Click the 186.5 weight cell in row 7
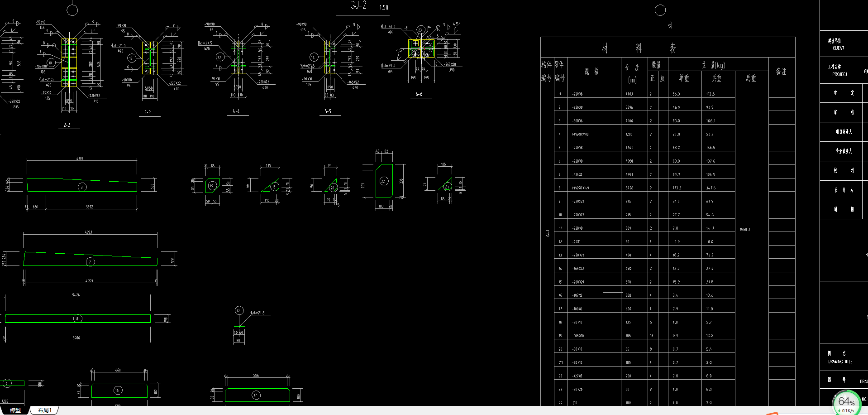 (711, 174)
